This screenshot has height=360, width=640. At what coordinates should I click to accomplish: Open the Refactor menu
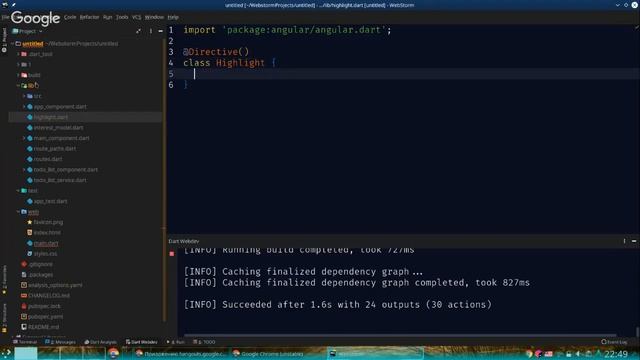click(x=89, y=17)
